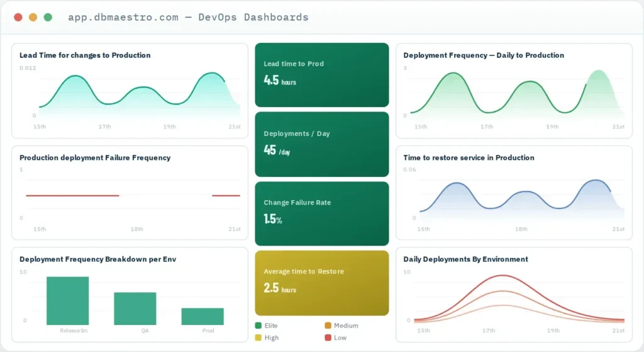Click the left red segment in Failure Frequency chart
The image size is (644, 352).
coord(72,196)
